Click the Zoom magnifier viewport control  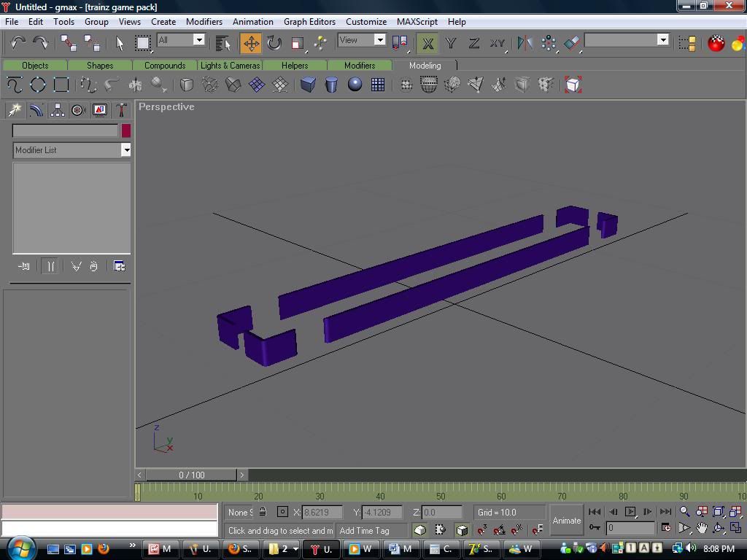pos(684,511)
